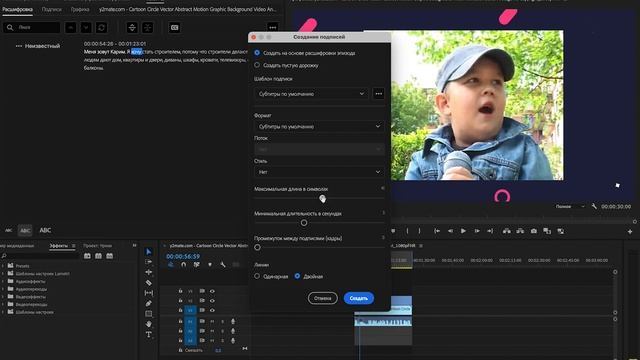Go to In point
This screenshot has width=640, height=360.
437,231
